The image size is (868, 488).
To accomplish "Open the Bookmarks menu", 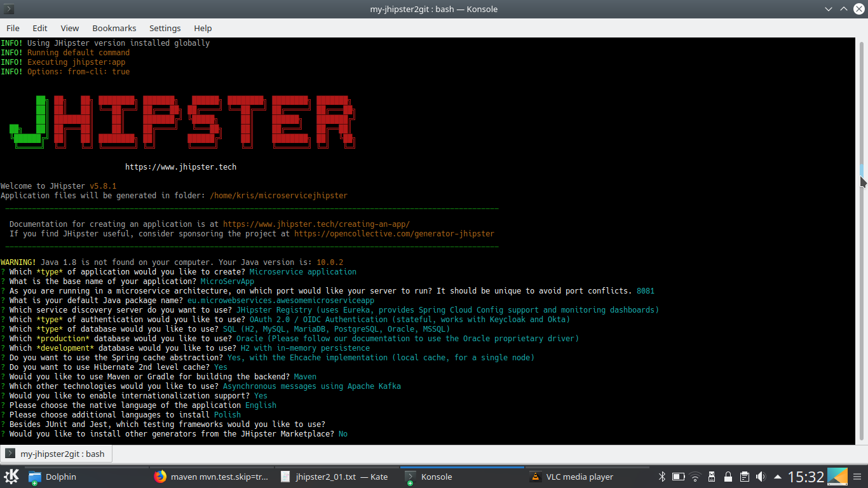I will (114, 28).
